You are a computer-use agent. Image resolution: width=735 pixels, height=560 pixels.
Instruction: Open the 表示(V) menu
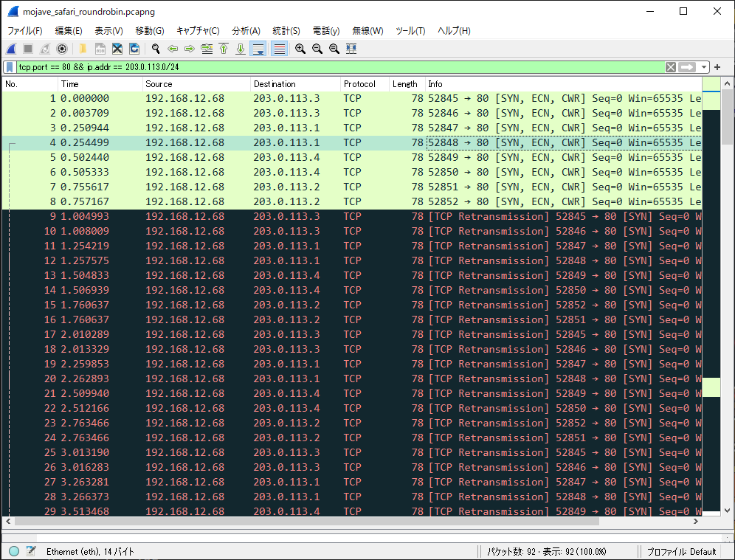[x=108, y=31]
